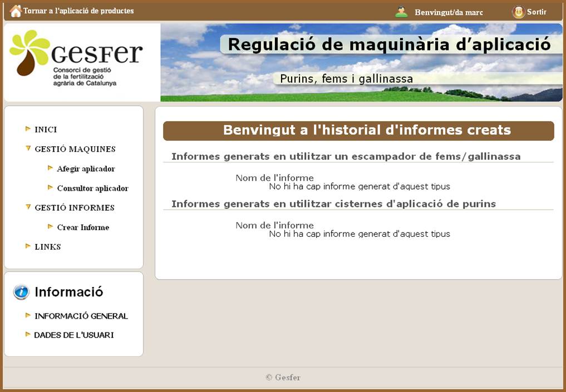Screen dimensions: 566x392
Task: Expand the INFORMACIÓ GENERAL arrow
Action: click(28, 315)
